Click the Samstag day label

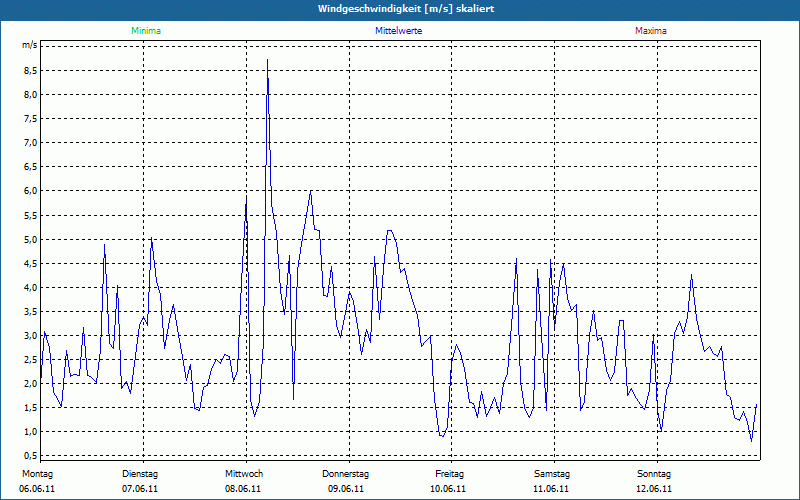(x=552, y=474)
